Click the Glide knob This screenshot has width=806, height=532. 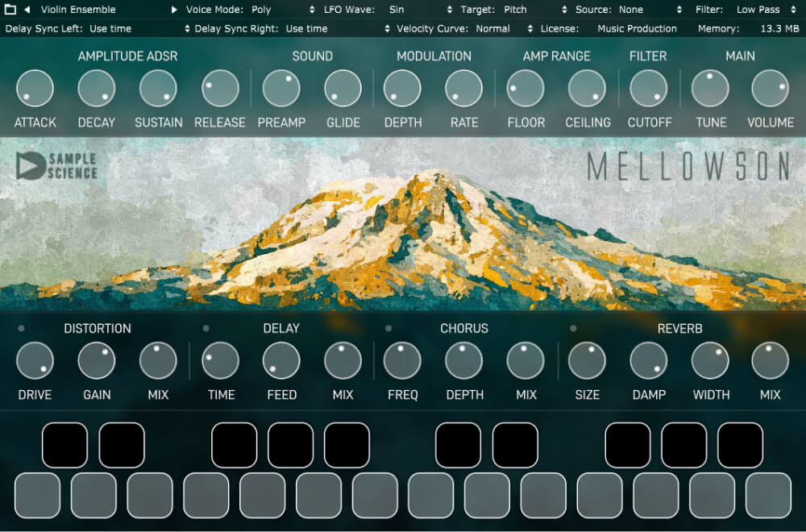coord(343,89)
